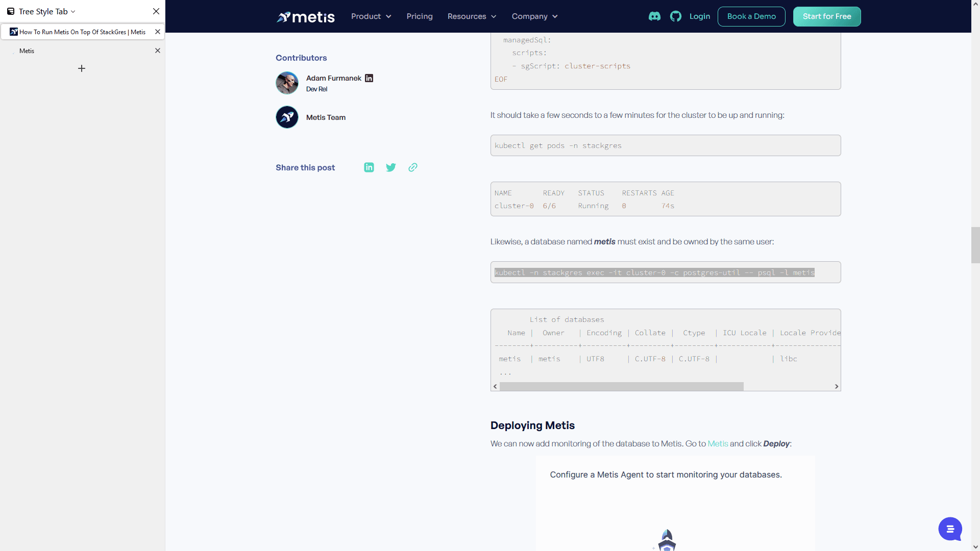Open Adam Furmanek's LinkedIn icon
Screen dimensions: 980x551
(369, 78)
